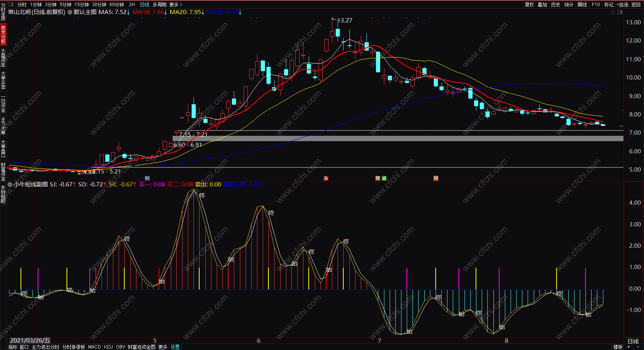Open F10 company info
The image size is (644, 350).
[596, 5]
